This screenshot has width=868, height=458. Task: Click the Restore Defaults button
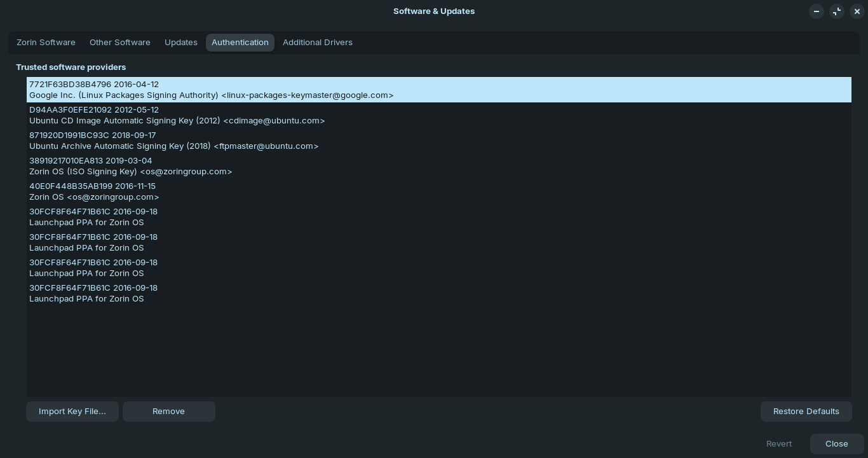(x=806, y=412)
